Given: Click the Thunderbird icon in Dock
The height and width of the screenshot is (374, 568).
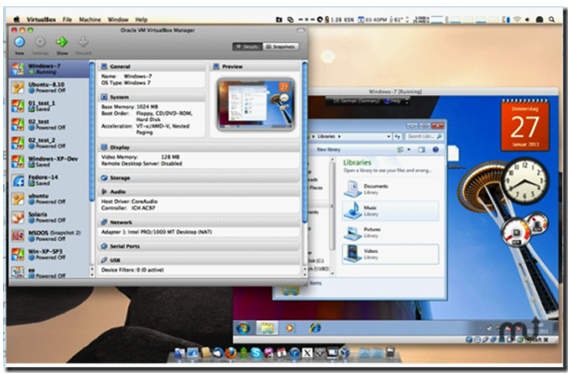Looking at the screenshot, I should [x=218, y=353].
